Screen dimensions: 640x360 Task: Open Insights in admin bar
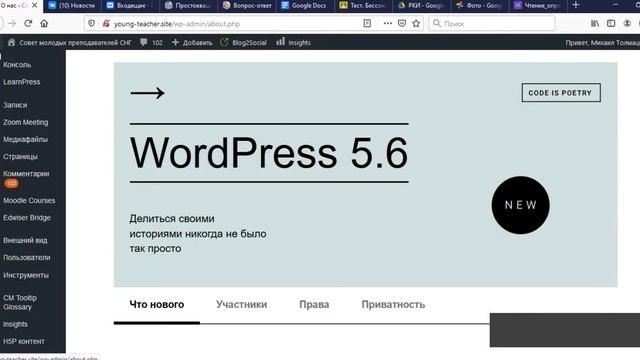click(293, 42)
